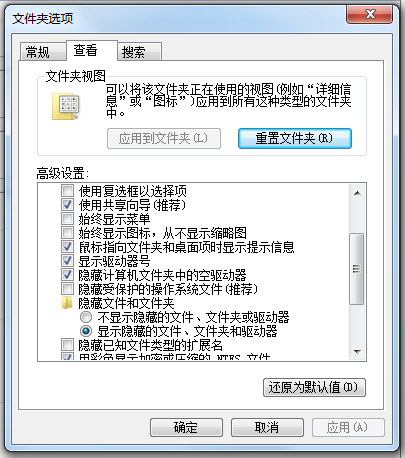The height and width of the screenshot is (458, 405).
Task: Click the scrollbar down arrow in advanced settings
Action: [357, 351]
